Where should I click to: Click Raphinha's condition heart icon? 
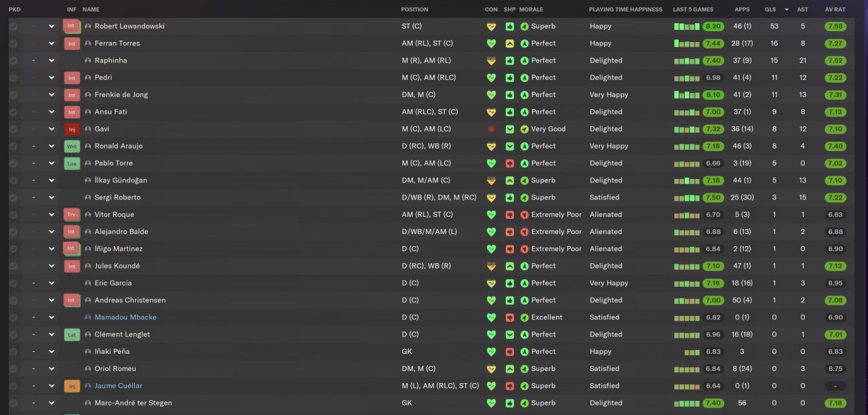coord(491,60)
